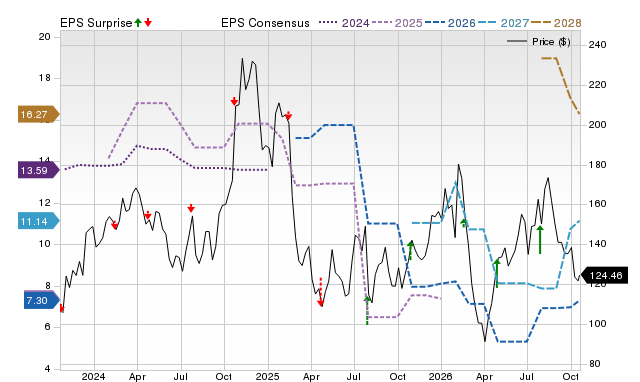Click the red arrow at the chart's first data point
The image size is (640, 382).
coord(62,309)
